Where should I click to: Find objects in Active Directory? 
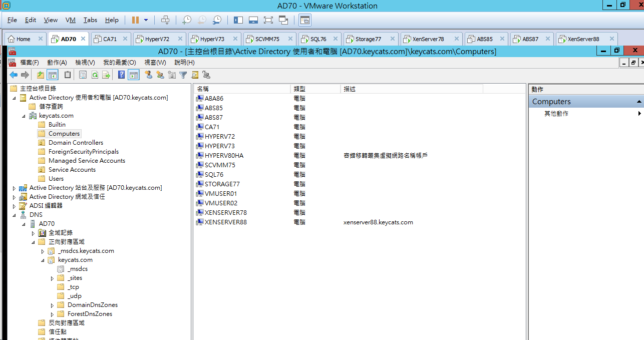tap(195, 75)
